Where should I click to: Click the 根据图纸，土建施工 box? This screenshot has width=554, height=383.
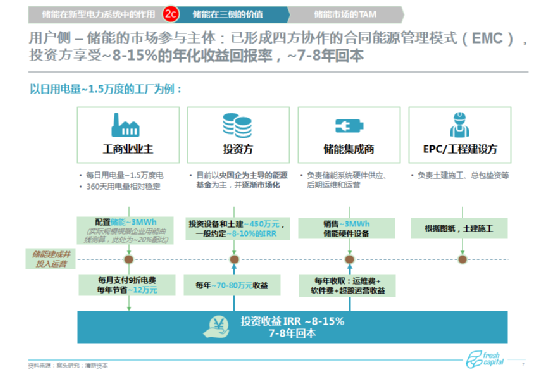[x=459, y=229]
